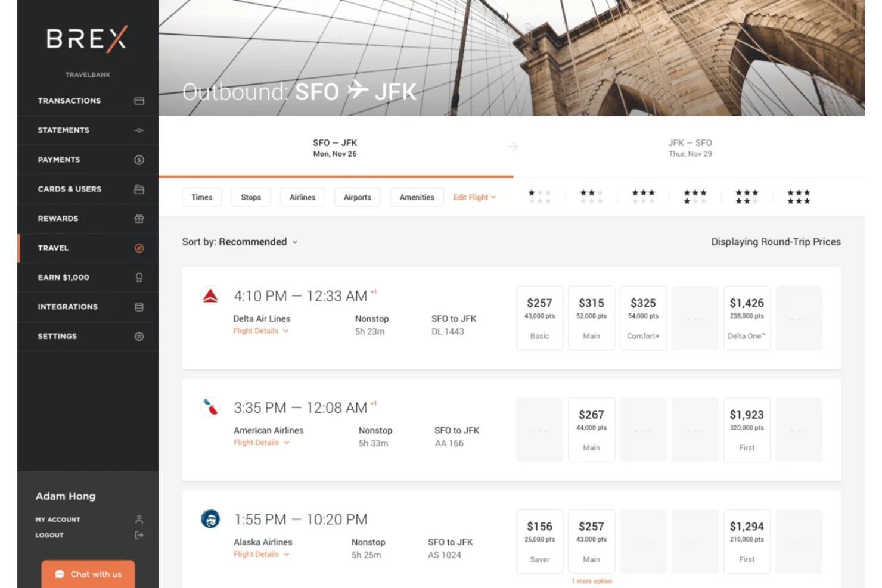Open the Airports filter
Viewport: 882px width, 588px height.
pos(358,197)
